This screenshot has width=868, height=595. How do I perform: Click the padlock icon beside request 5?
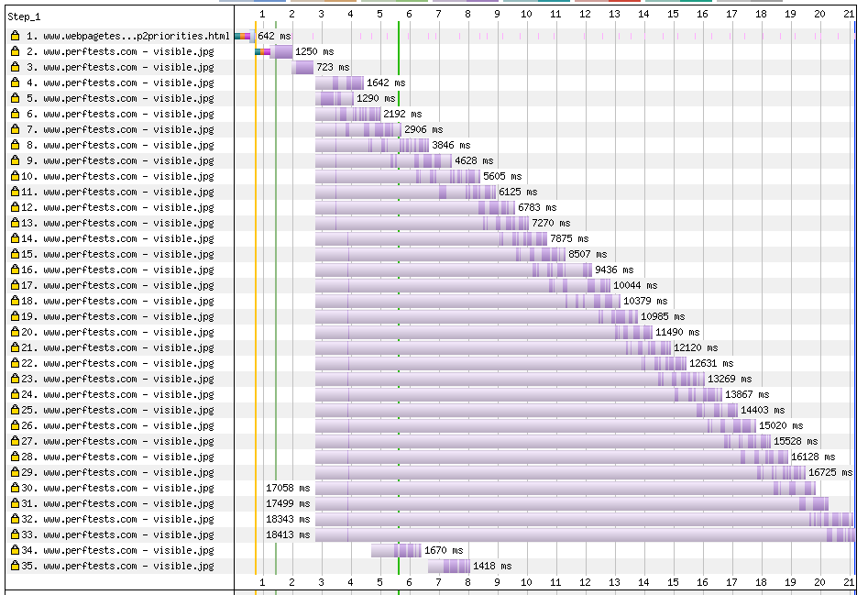[x=15, y=98]
